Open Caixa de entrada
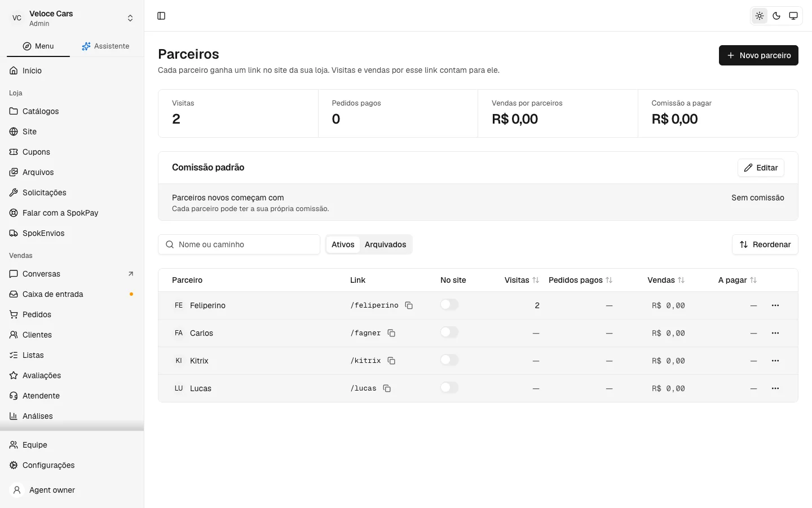 [72, 294]
